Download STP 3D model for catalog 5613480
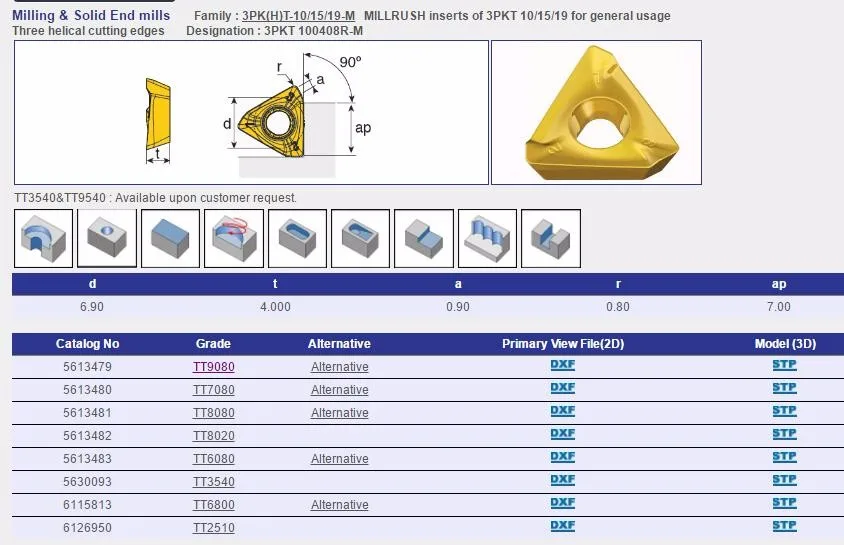The width and height of the screenshot is (844, 545). [x=784, y=388]
